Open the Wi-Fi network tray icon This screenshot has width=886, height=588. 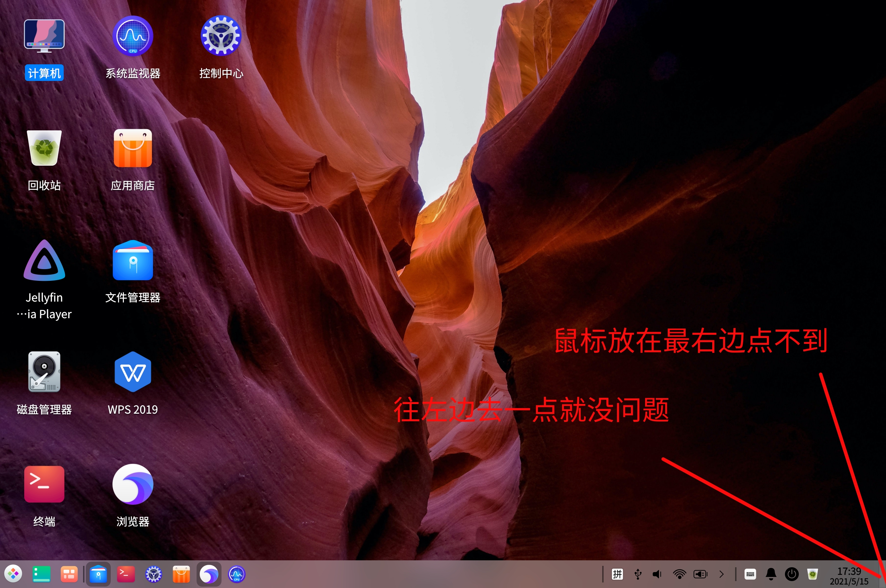coord(679,574)
